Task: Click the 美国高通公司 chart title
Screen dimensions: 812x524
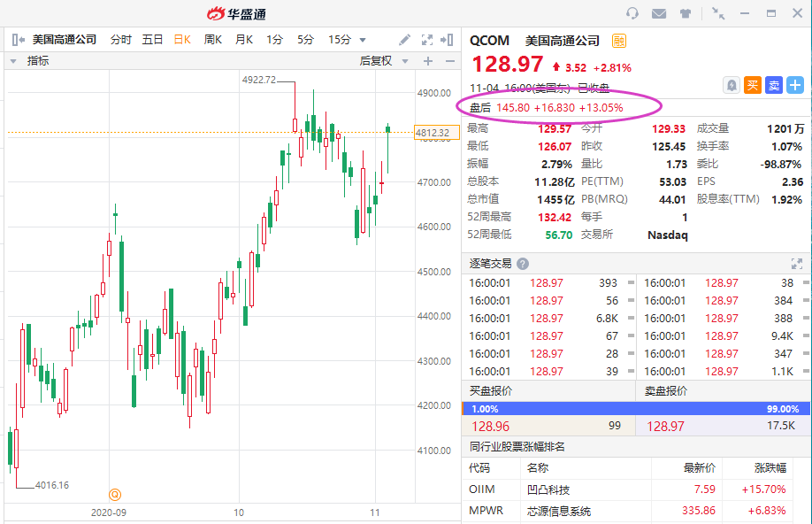Action: pyautogui.click(x=65, y=40)
